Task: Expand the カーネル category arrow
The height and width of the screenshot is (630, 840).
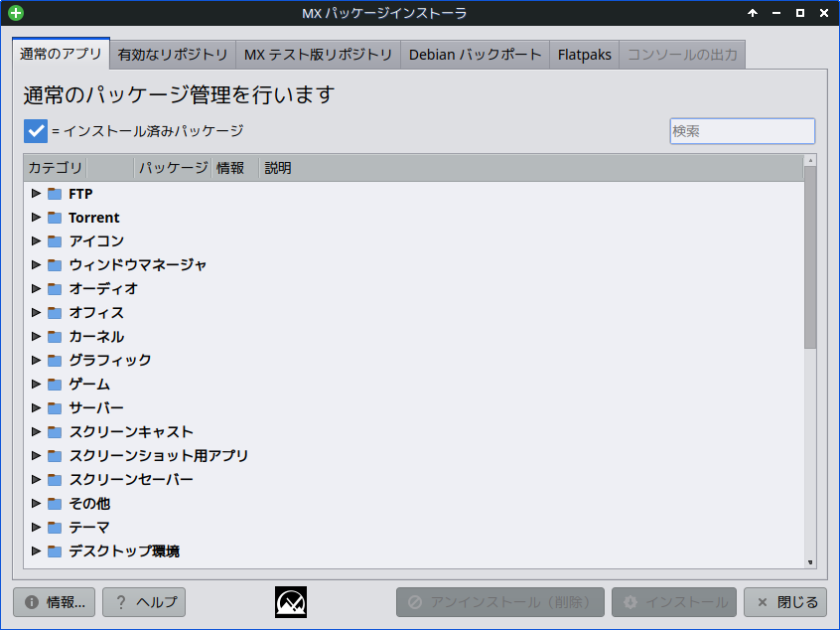Action: pyautogui.click(x=36, y=336)
